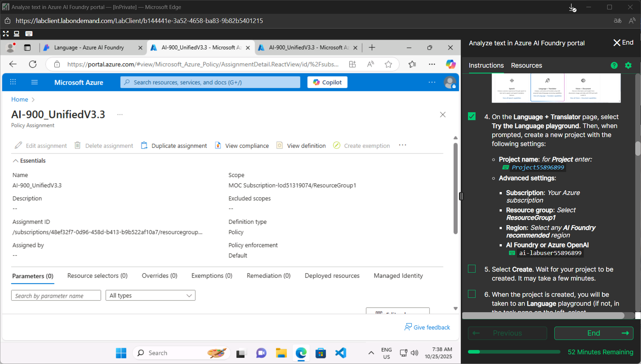Click the lab fullscreen toggle icon

pyautogui.click(x=6, y=34)
